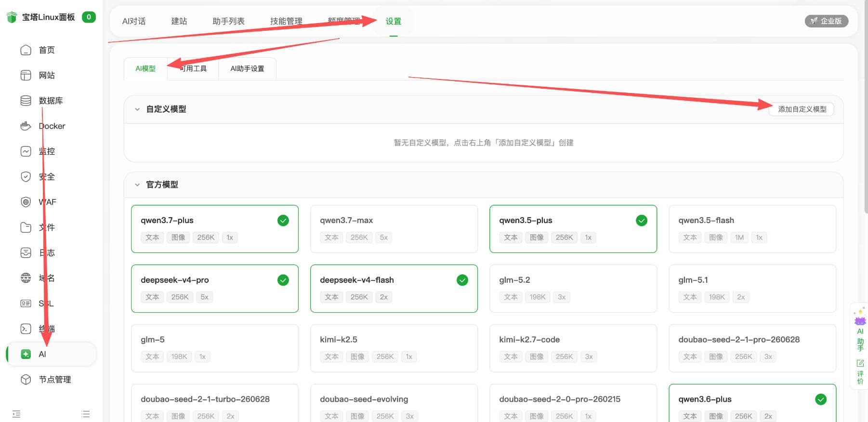Collapse the 官方模型 section chevron
This screenshot has width=868, height=422.
[137, 185]
